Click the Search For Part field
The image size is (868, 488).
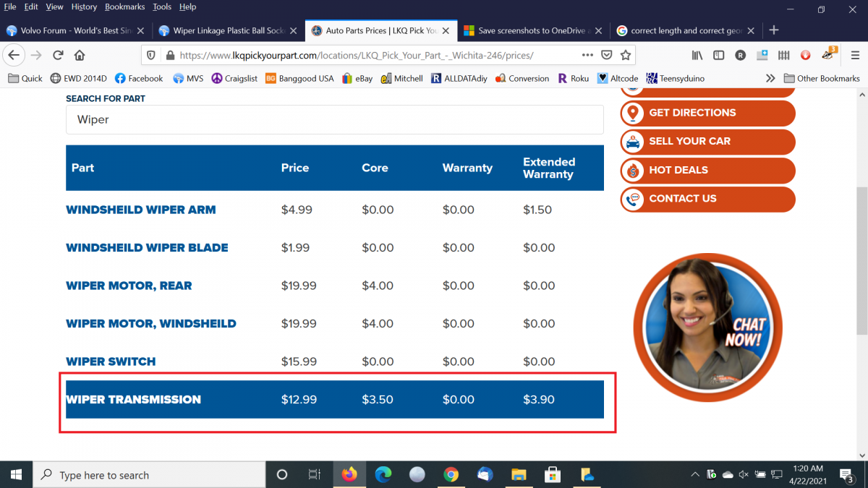(x=334, y=119)
